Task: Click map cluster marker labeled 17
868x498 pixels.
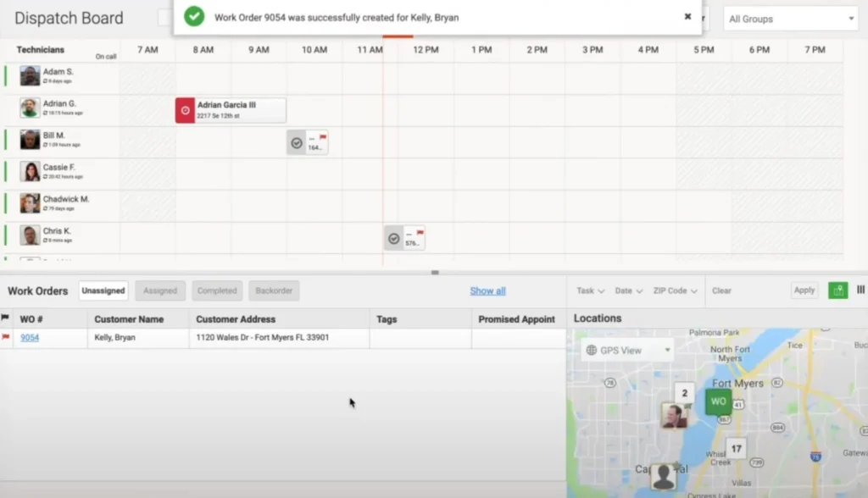Action: pos(737,449)
